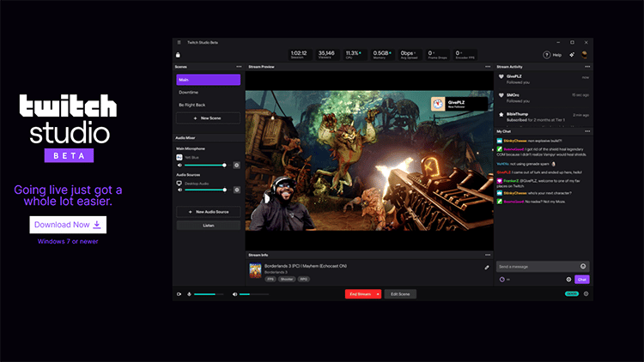The width and height of the screenshot is (644, 362).
Task: Edit stream info with pencil icon
Action: (x=487, y=268)
